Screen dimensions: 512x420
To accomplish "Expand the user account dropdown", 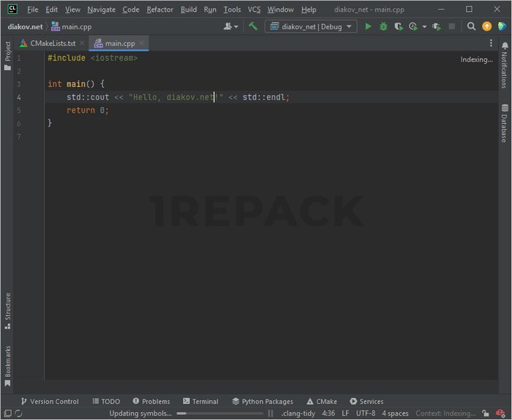I will pyautogui.click(x=231, y=26).
